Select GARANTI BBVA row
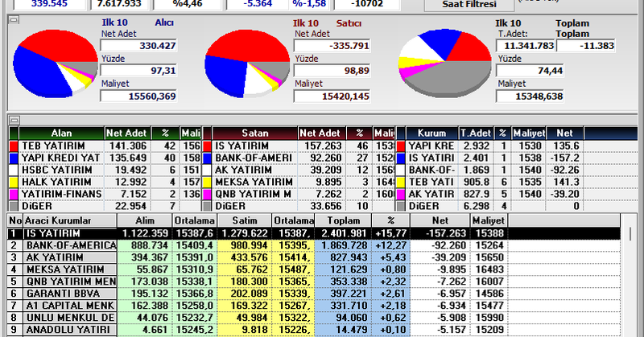This screenshot has width=644, height=337. click(314, 294)
